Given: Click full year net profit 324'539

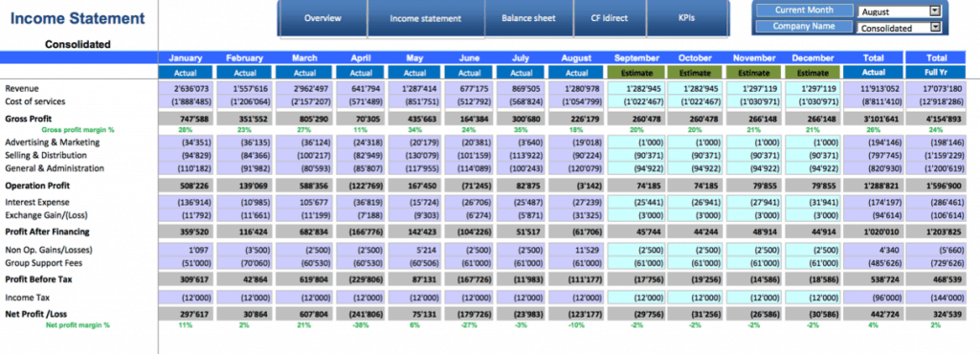Looking at the screenshot, I should [x=936, y=314].
